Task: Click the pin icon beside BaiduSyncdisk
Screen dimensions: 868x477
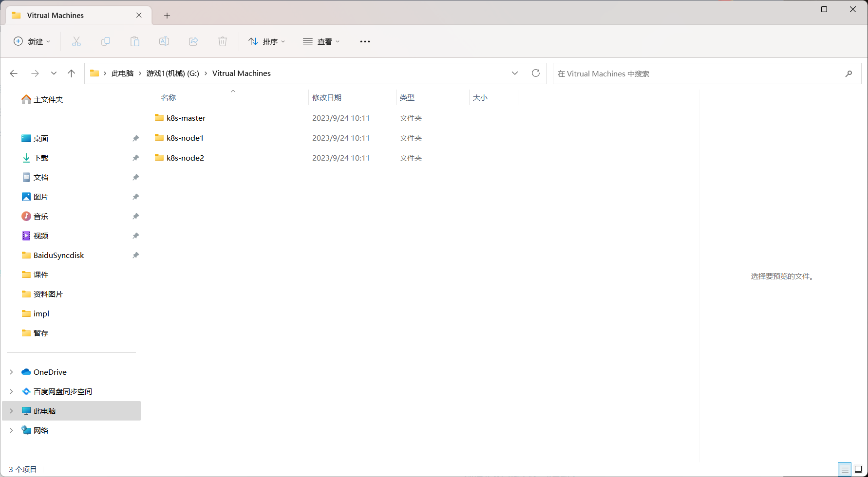Action: point(135,255)
